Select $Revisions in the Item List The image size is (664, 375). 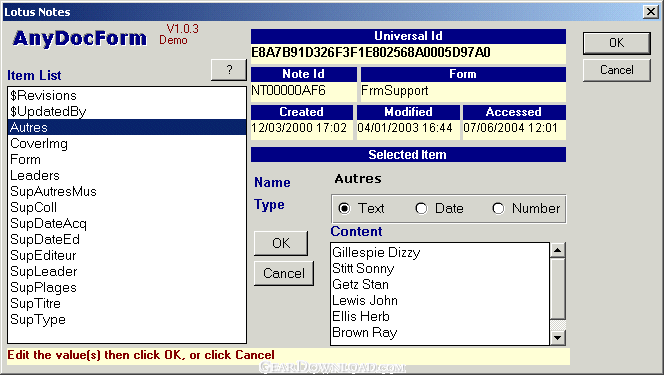(x=127, y=95)
